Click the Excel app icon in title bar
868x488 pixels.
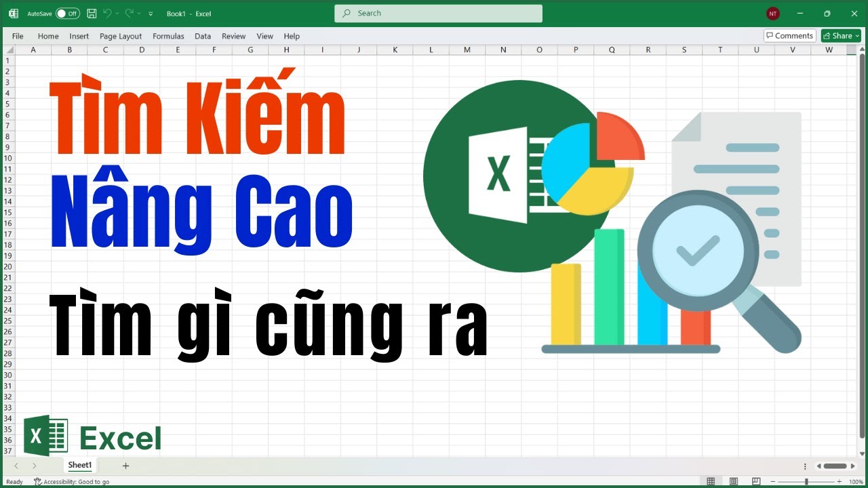(x=13, y=14)
